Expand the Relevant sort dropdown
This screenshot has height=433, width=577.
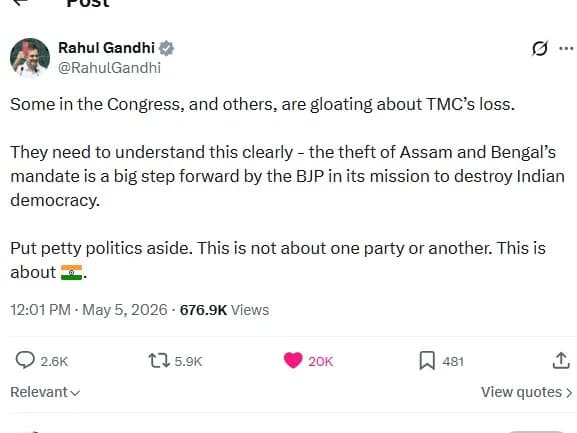[x=45, y=392]
